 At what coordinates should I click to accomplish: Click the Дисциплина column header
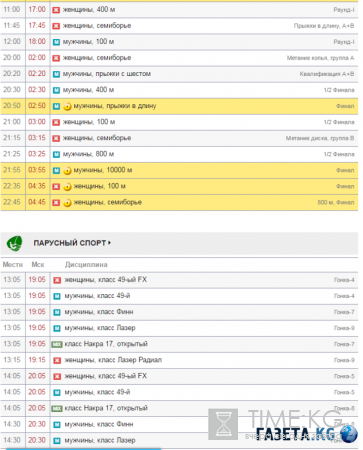pos(86,265)
